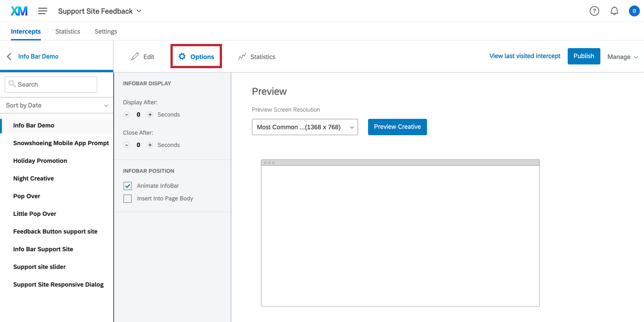The width and height of the screenshot is (644, 322).
Task: Open the Sort by Date dropdown
Action: [57, 105]
